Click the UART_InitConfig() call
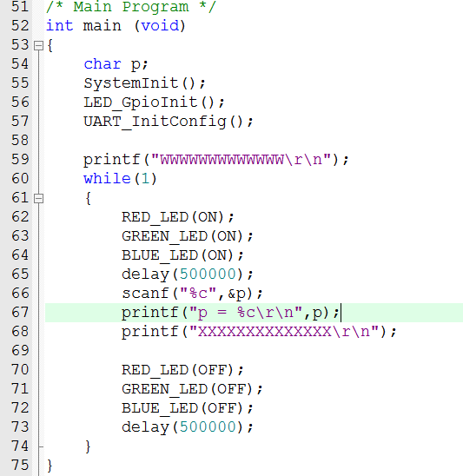The height and width of the screenshot is (476, 463). tap(169, 122)
